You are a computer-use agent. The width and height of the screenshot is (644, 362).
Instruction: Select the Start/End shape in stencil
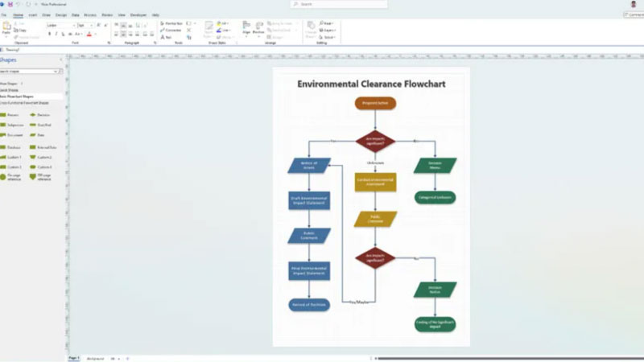41,125
